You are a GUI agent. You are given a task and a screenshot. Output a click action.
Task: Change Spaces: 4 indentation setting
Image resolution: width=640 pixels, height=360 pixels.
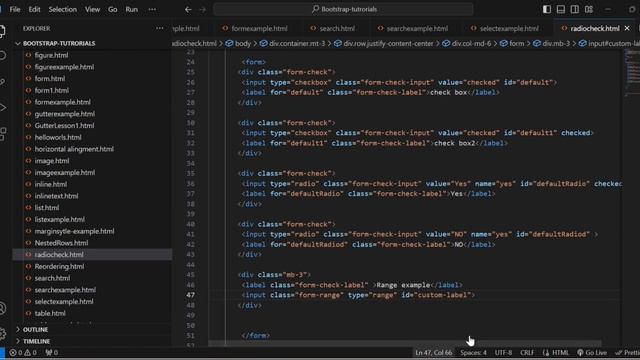[473, 353]
